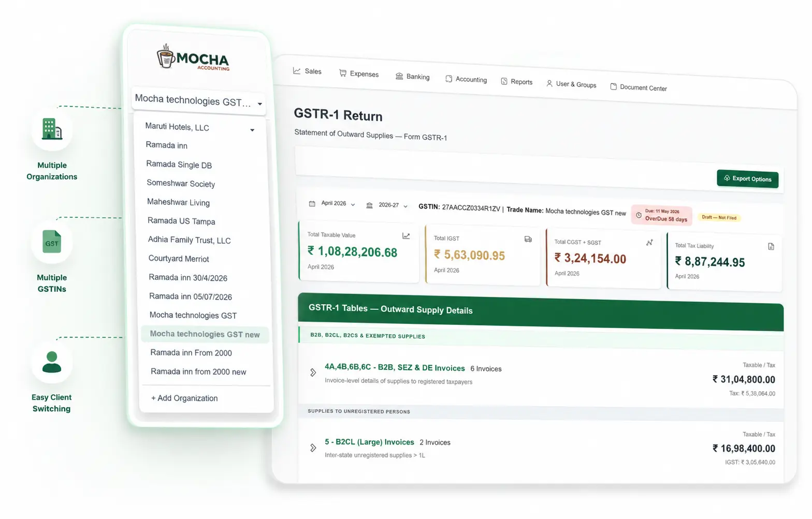Open the Accounting menu
This screenshot has height=519, width=812.
(x=466, y=79)
